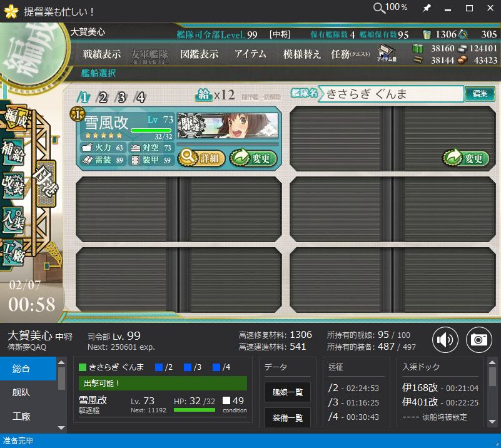The image size is (501, 448).
Task: Click 艦船選択 label
Action: [x=98, y=73]
